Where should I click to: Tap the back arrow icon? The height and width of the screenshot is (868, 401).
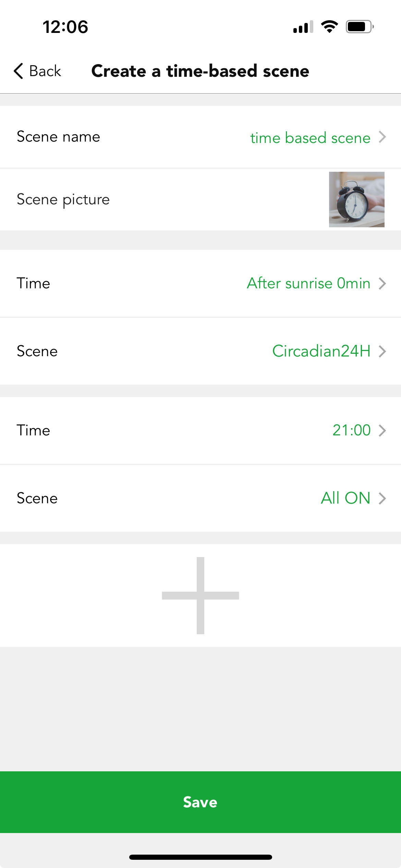(x=19, y=71)
